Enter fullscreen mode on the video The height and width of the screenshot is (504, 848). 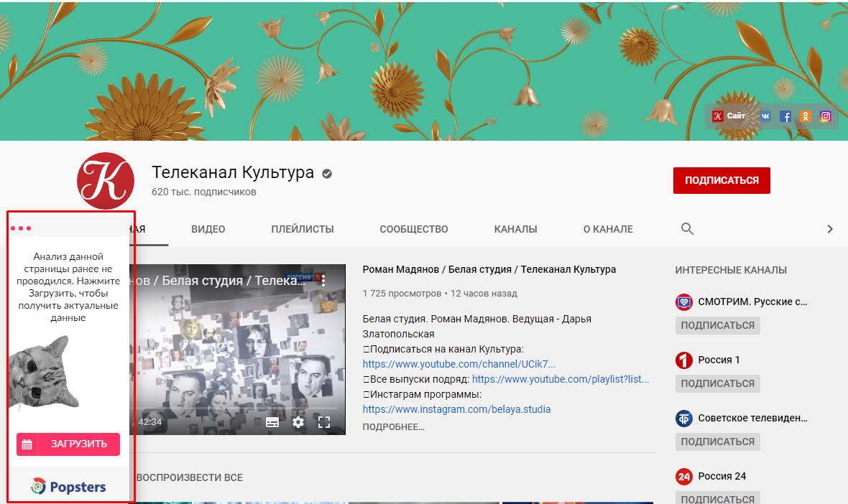point(324,422)
